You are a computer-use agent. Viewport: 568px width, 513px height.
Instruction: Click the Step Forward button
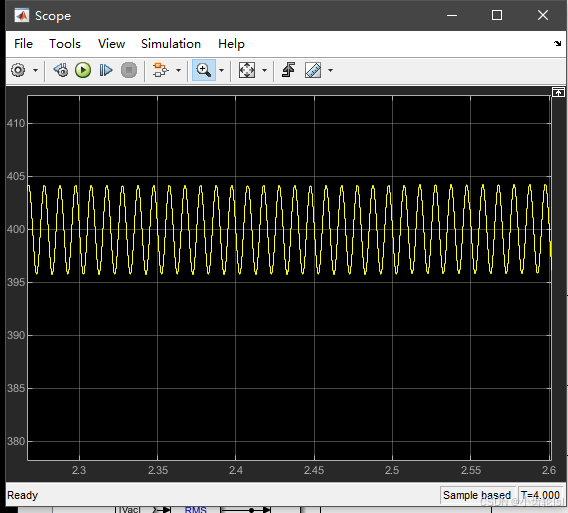106,70
